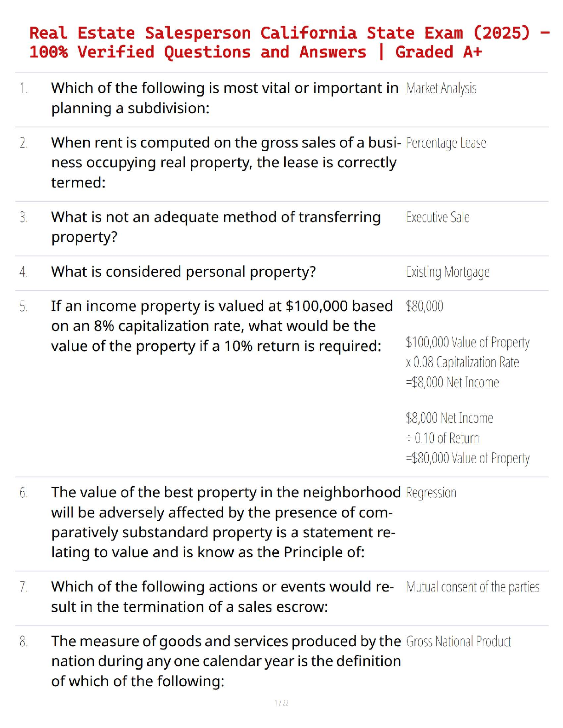Select the subdivision planning question
Viewport: 563px width, 728px height.
point(224,98)
